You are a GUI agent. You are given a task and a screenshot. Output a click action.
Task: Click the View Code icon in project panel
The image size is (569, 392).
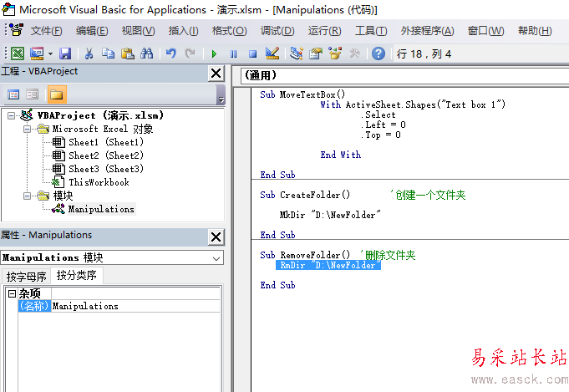[x=13, y=94]
